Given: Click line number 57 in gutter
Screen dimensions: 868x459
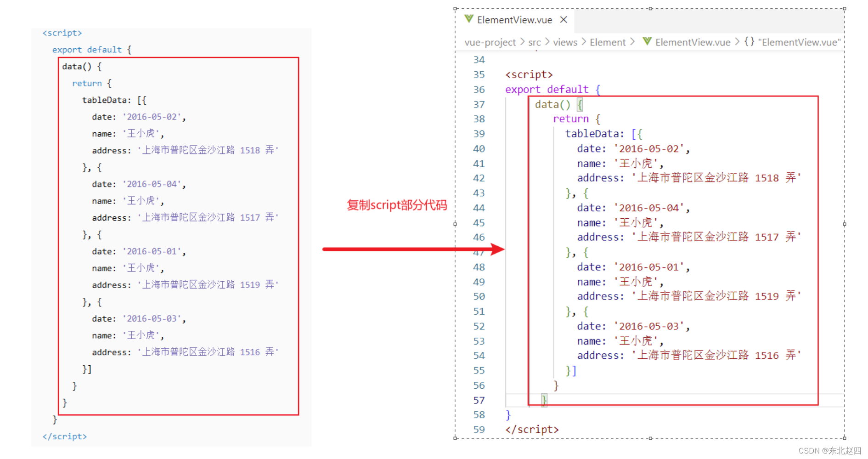Looking at the screenshot, I should click(x=479, y=400).
